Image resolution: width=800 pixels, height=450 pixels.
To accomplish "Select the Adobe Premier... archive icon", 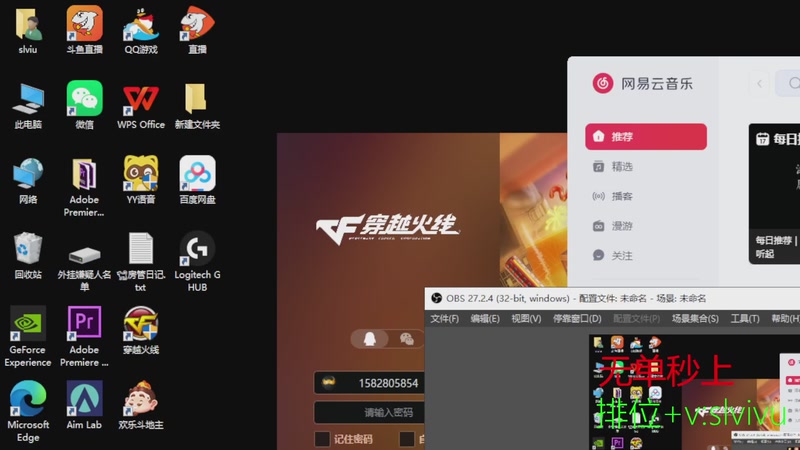I will [84, 173].
